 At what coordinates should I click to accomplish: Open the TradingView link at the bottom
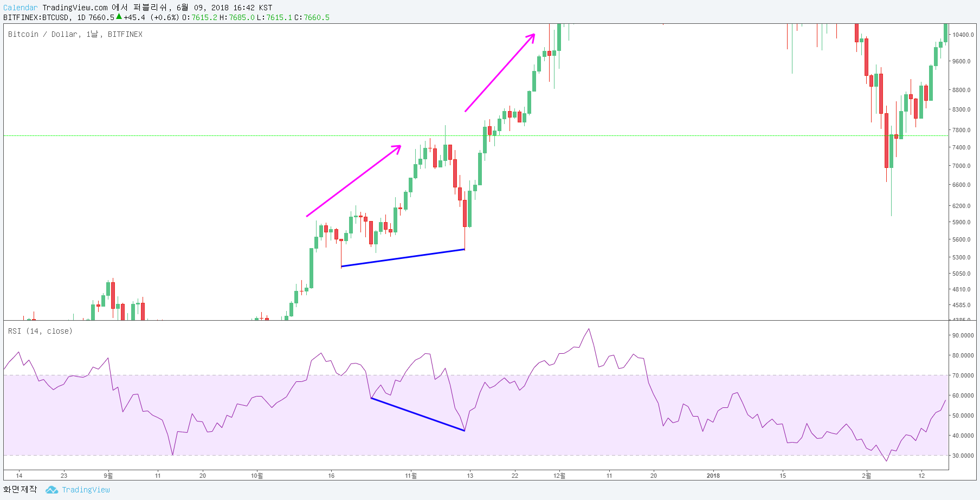pos(86,490)
